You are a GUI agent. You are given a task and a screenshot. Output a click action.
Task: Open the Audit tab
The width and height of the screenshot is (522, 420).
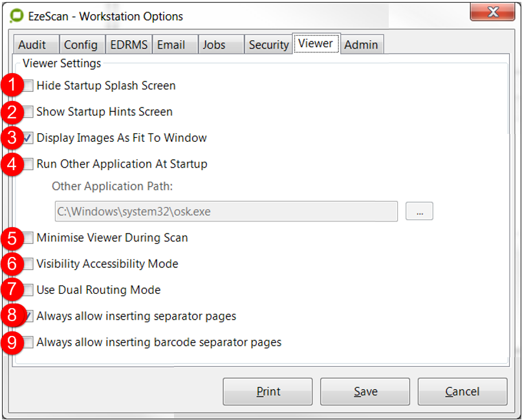point(32,45)
